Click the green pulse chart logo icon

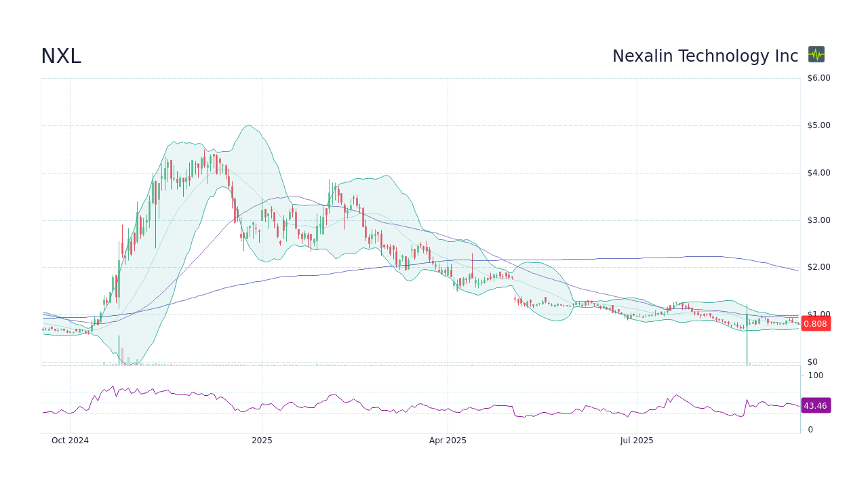coord(816,54)
